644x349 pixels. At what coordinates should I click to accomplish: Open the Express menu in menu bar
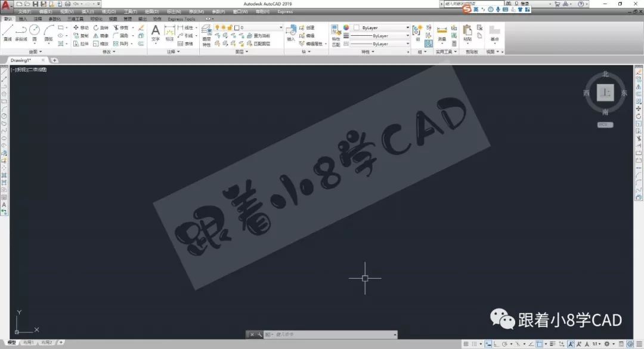tap(285, 12)
